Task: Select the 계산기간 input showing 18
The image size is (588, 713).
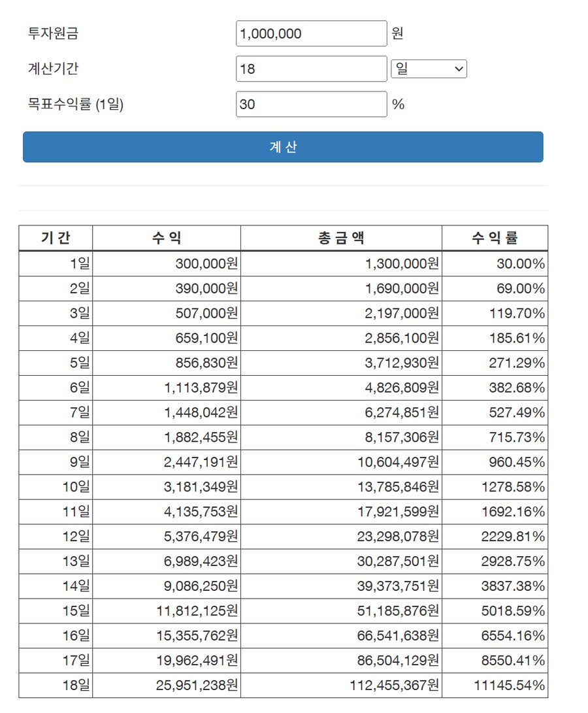Action: (311, 69)
